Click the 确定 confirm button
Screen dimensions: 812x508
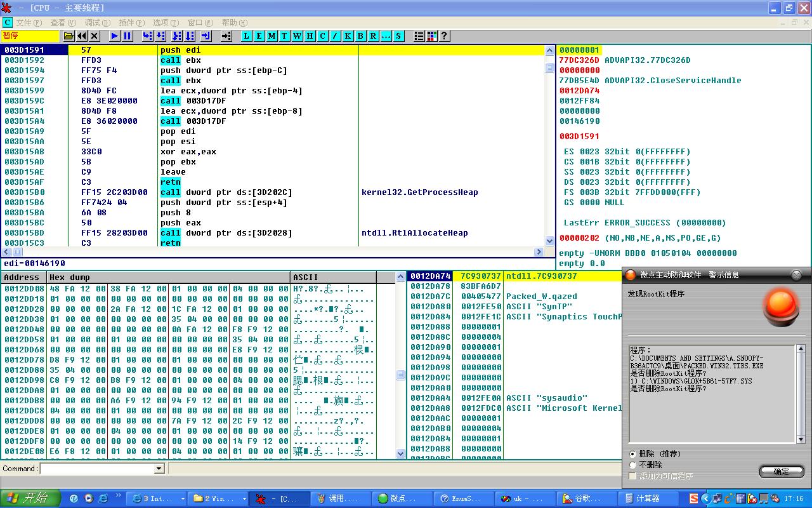point(781,471)
